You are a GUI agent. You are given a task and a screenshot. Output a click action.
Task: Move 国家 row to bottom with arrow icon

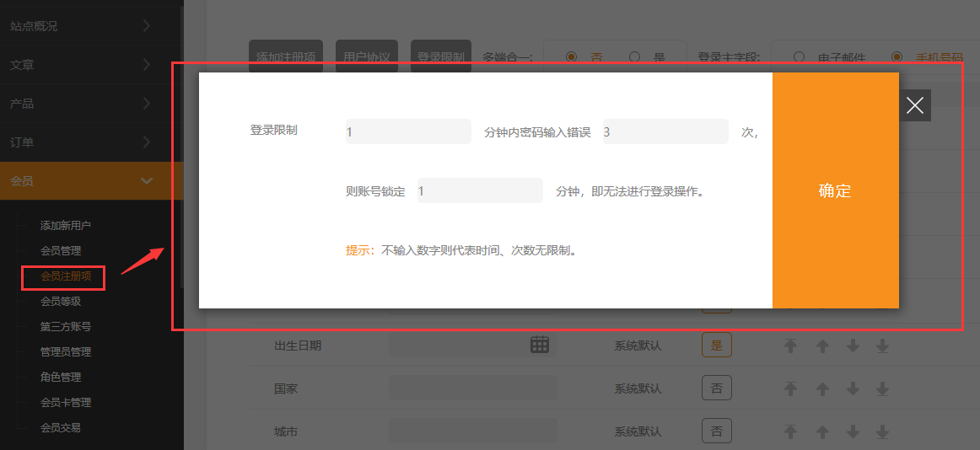(882, 389)
